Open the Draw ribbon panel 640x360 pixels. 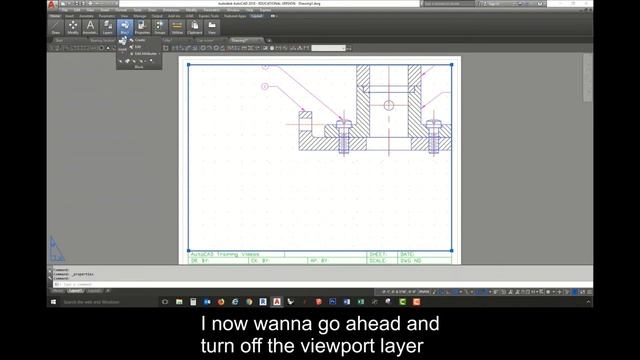[56, 27]
